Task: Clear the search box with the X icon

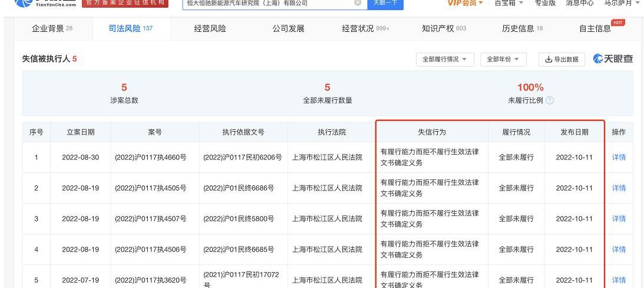Action: point(358,3)
